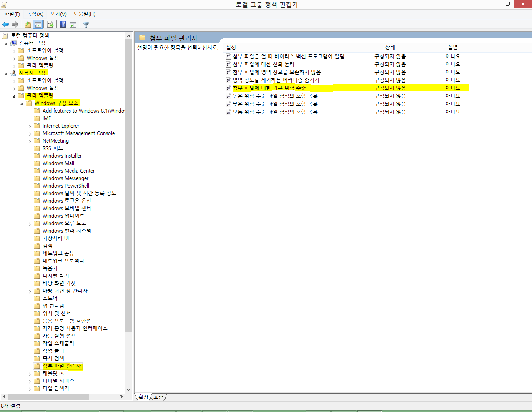Image resolution: width=532 pixels, height=412 pixels.
Task: Click the filter funnel icon
Action: 86,25
